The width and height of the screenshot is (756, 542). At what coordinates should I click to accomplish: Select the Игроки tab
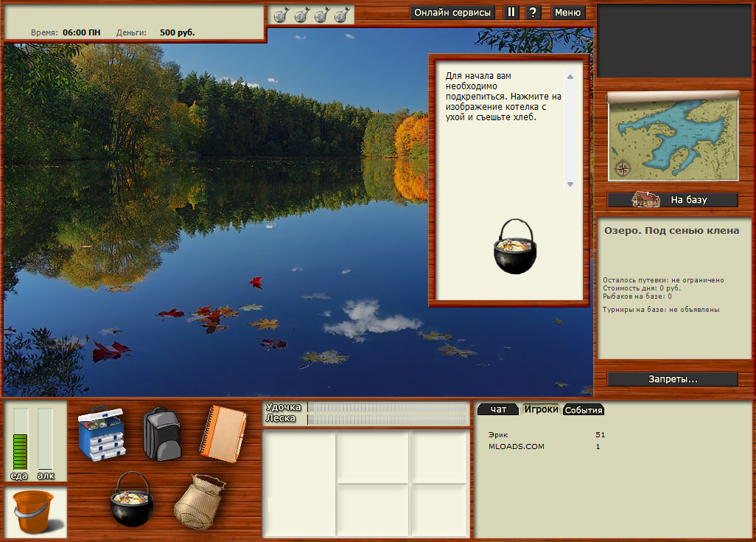[541, 409]
